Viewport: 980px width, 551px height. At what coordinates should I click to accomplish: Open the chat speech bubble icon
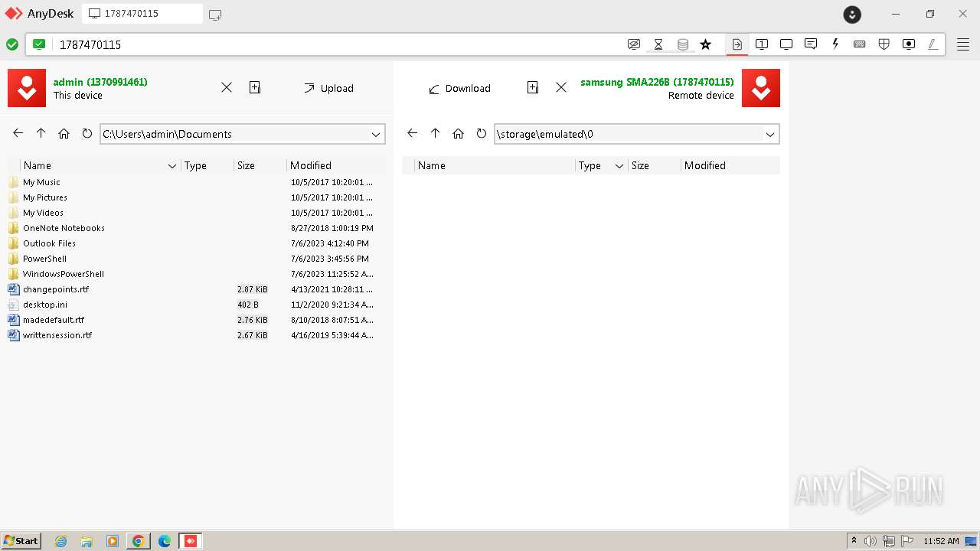click(x=811, y=44)
